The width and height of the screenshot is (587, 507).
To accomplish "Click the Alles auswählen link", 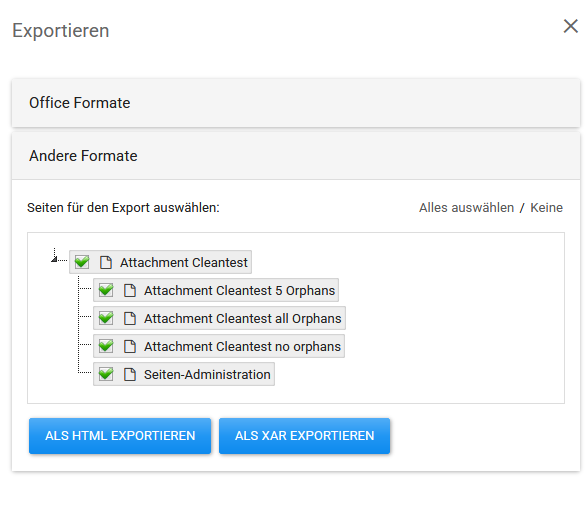I will [466, 208].
